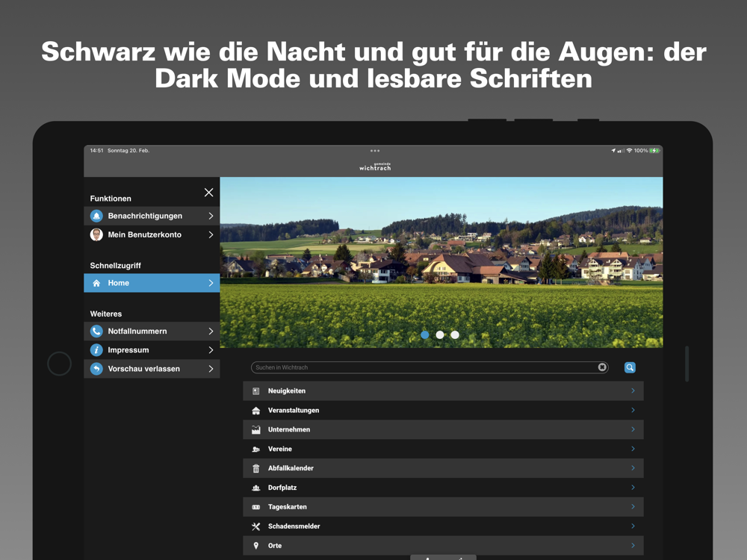This screenshot has height=560, width=747.
Task: Tap the Orte location pin icon
Action: 255,546
